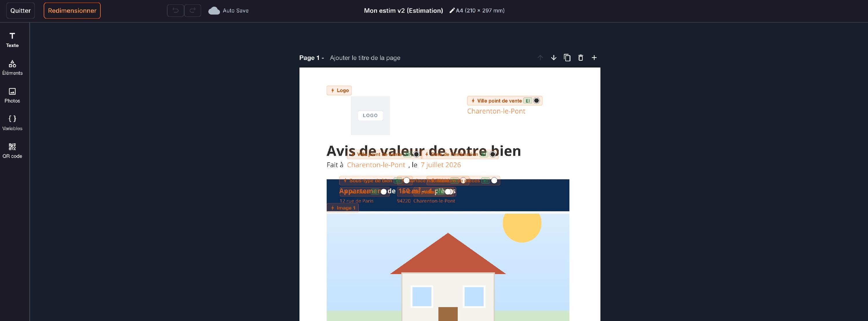Toggle the header Ville point de vente dot
Image resolution: width=868 pixels, height=321 pixels.
coord(536,101)
